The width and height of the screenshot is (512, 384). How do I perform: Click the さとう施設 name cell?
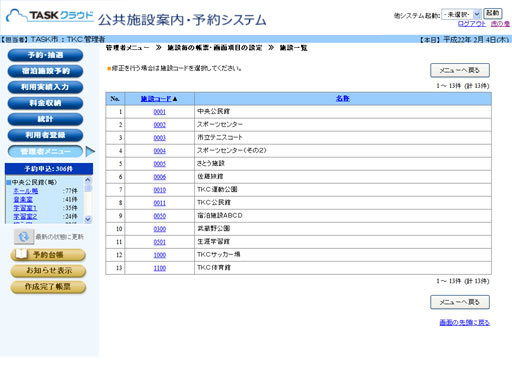tap(343, 164)
